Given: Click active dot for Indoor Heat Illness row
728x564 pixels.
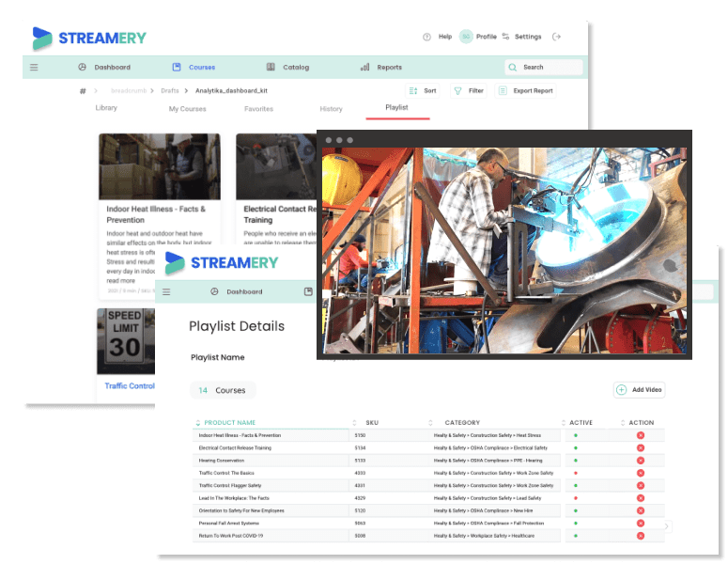Looking at the screenshot, I should [576, 435].
